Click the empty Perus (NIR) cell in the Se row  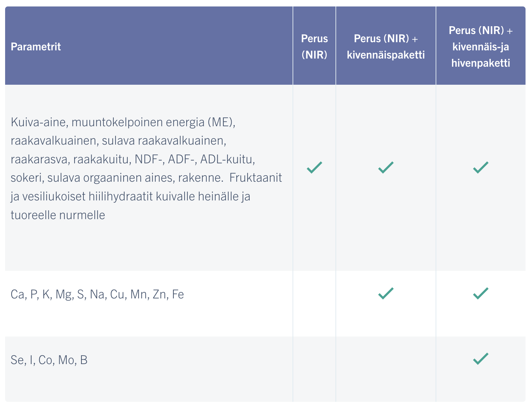314,369
